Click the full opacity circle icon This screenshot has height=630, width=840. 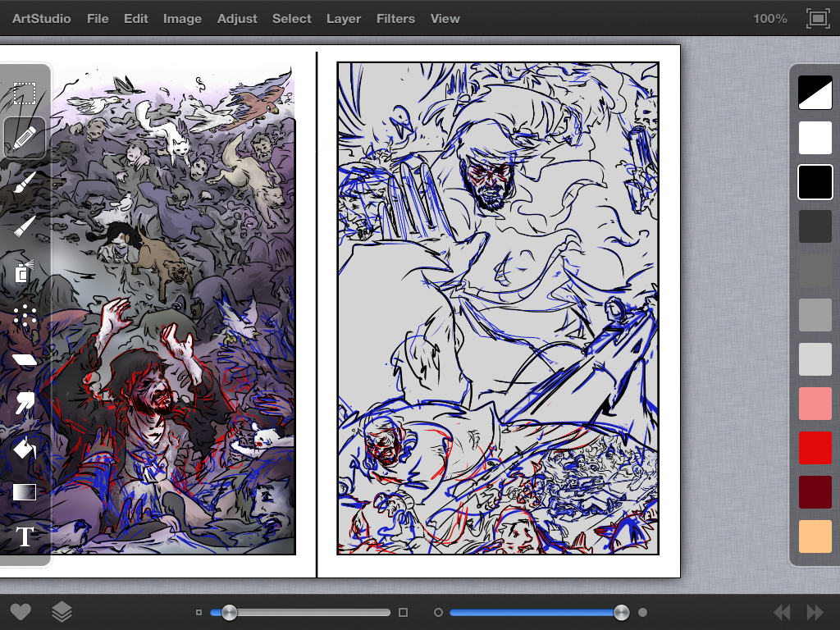coord(643,612)
